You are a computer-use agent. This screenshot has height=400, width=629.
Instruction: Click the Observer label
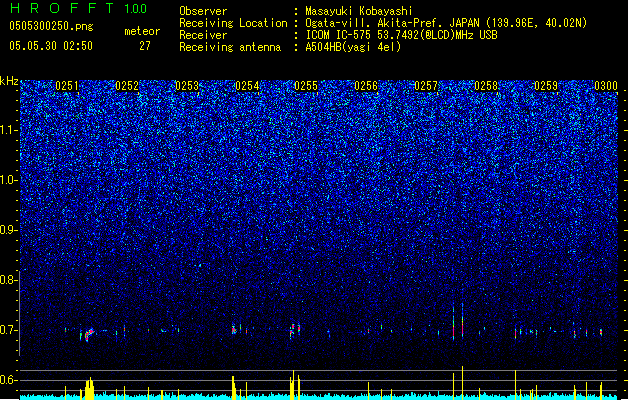click(203, 11)
